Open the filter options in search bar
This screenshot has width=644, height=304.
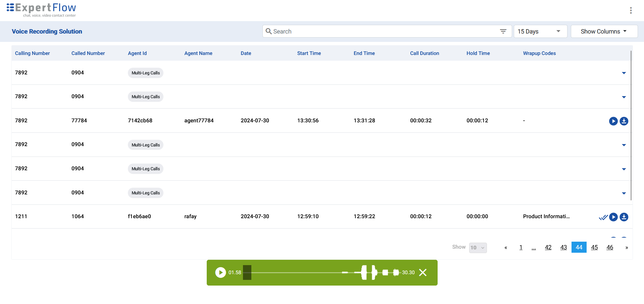[503, 31]
